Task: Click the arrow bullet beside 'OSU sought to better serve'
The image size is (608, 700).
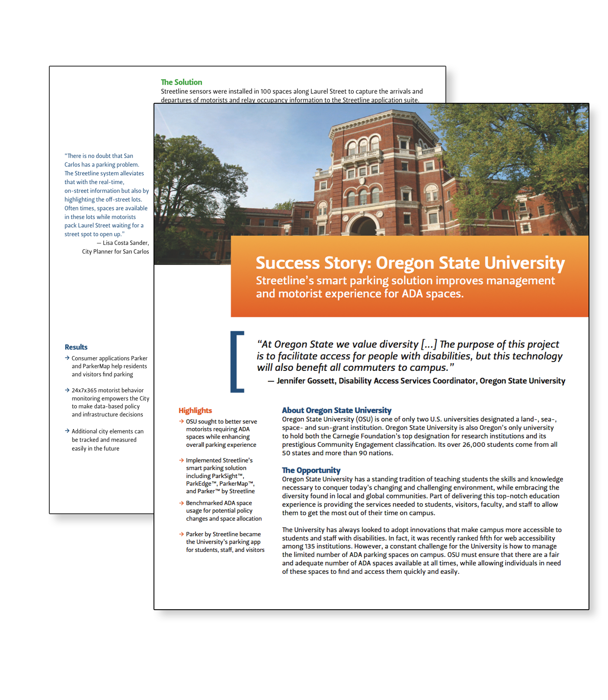Action: [x=182, y=421]
